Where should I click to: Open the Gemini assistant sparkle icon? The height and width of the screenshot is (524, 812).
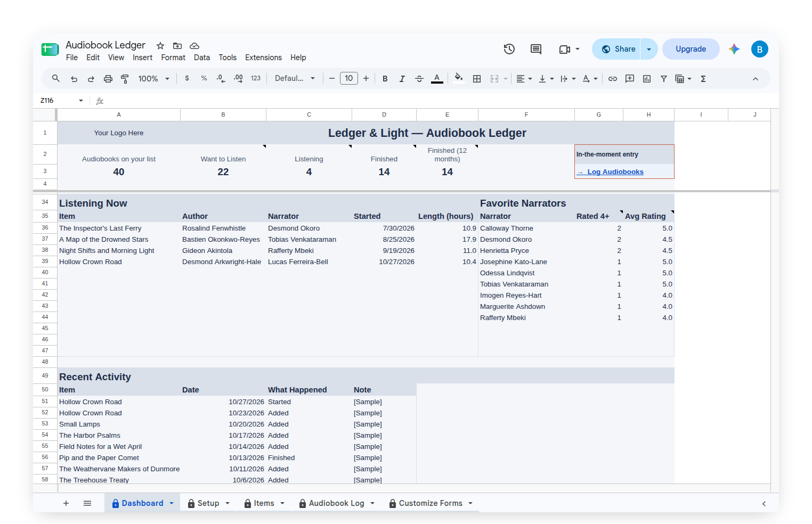[x=734, y=49]
